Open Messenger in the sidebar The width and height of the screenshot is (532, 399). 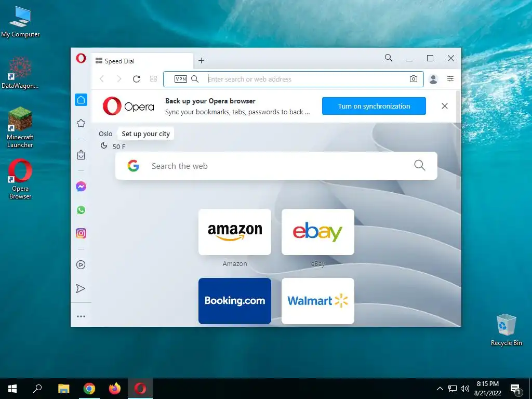point(81,187)
